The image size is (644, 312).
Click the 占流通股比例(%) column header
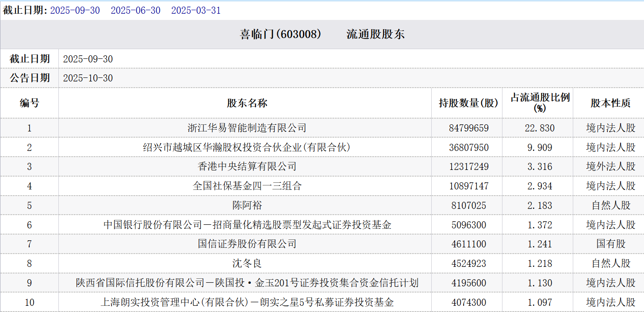[540, 103]
